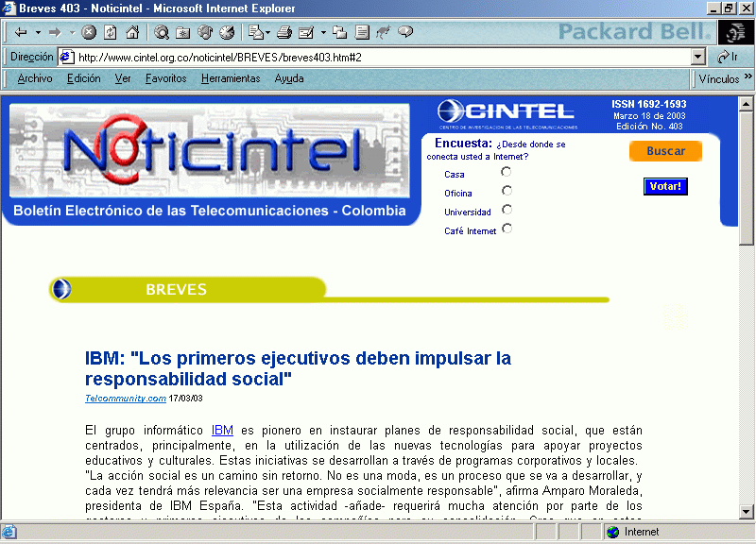
Task: Open the Media toolbar icon
Action: tap(205, 32)
